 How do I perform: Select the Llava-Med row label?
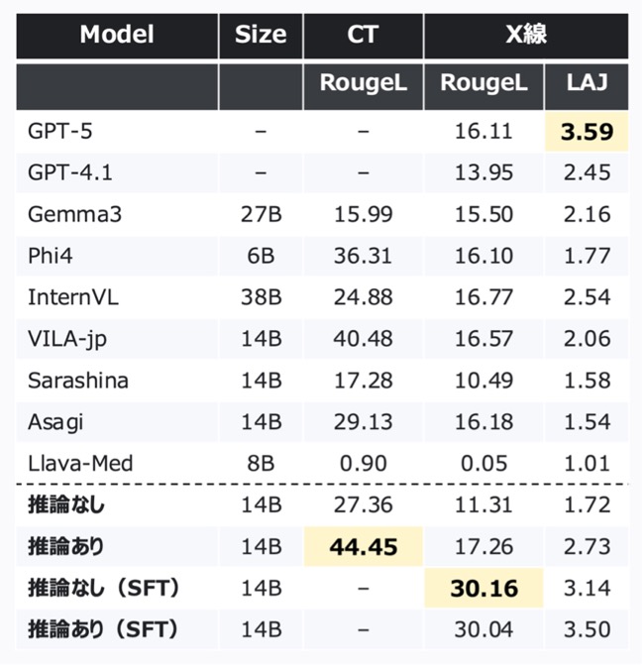click(x=80, y=463)
